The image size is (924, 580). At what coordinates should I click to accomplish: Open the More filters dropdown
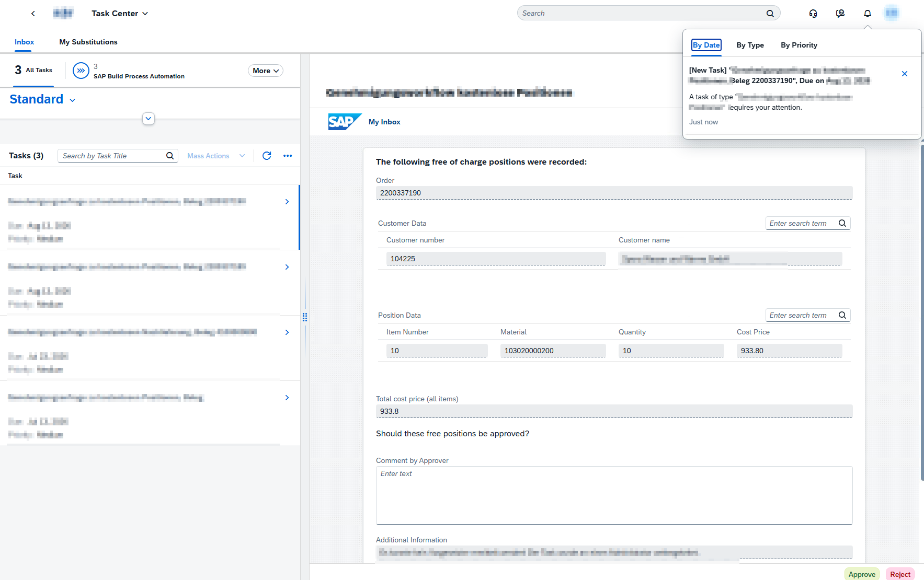pyautogui.click(x=266, y=71)
